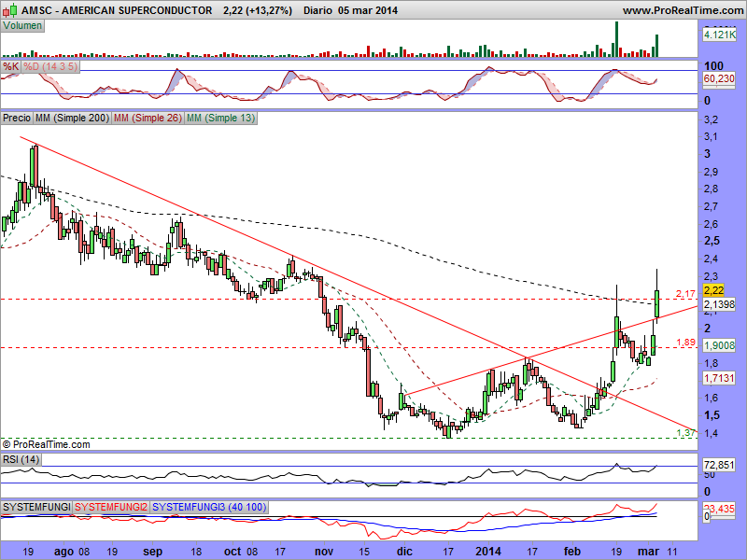Click the 'sep' month label on time axis
This screenshot has width=747, height=560.
coord(152,552)
